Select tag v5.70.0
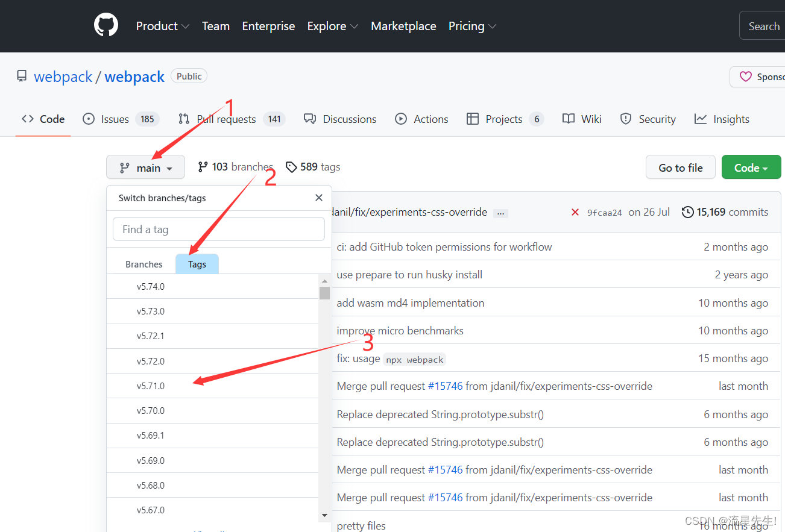The width and height of the screenshot is (785, 532). [213, 411]
